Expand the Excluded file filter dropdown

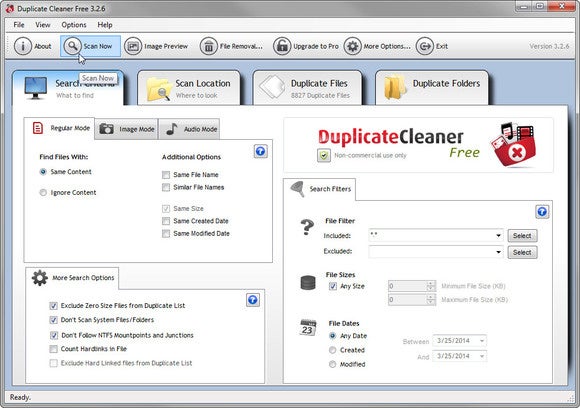[498, 252]
